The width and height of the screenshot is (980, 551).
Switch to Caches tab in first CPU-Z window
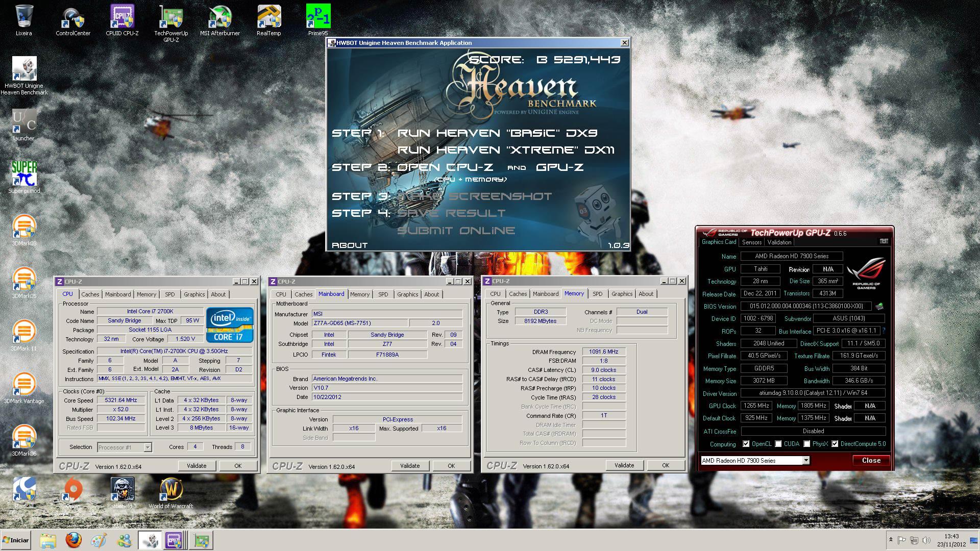[90, 294]
